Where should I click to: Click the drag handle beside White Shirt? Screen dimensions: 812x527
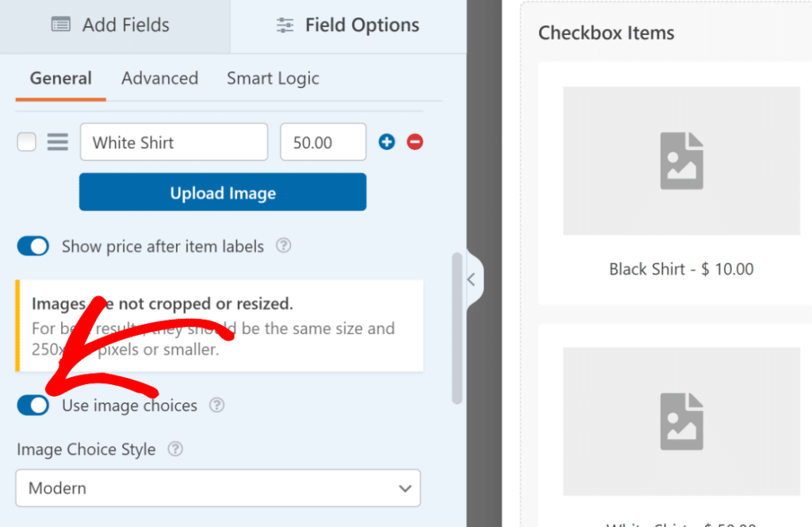click(57, 142)
